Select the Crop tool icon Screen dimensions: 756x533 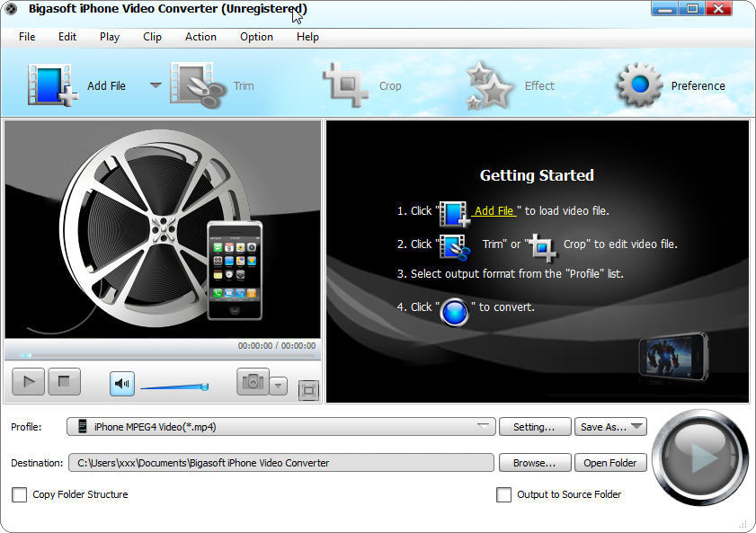(346, 84)
